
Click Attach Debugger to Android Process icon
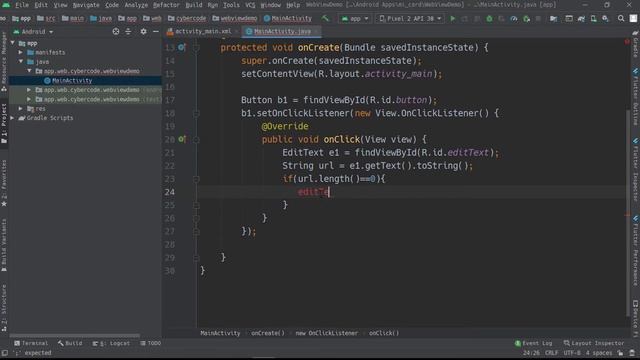click(x=527, y=18)
